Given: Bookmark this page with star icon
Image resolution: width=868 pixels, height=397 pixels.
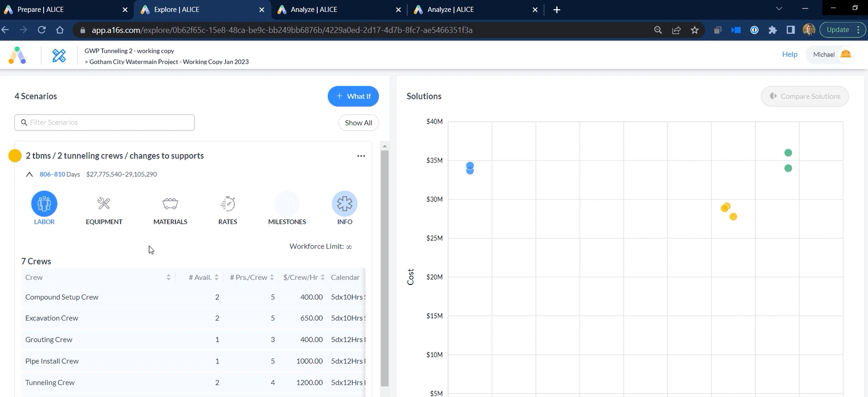Looking at the screenshot, I should (695, 30).
